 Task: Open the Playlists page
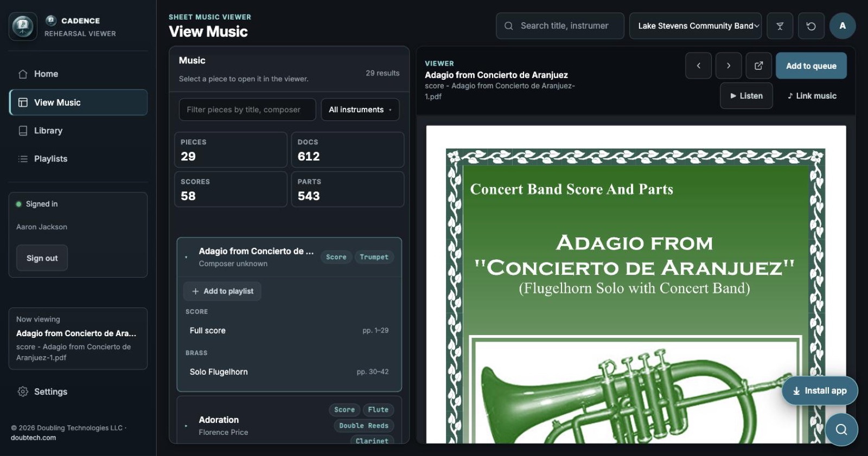coord(50,159)
